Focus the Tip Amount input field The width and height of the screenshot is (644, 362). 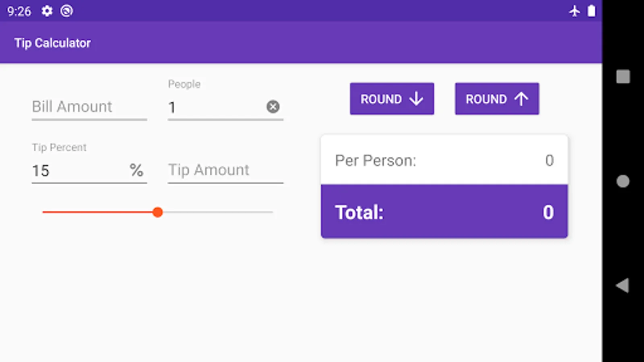click(x=225, y=170)
